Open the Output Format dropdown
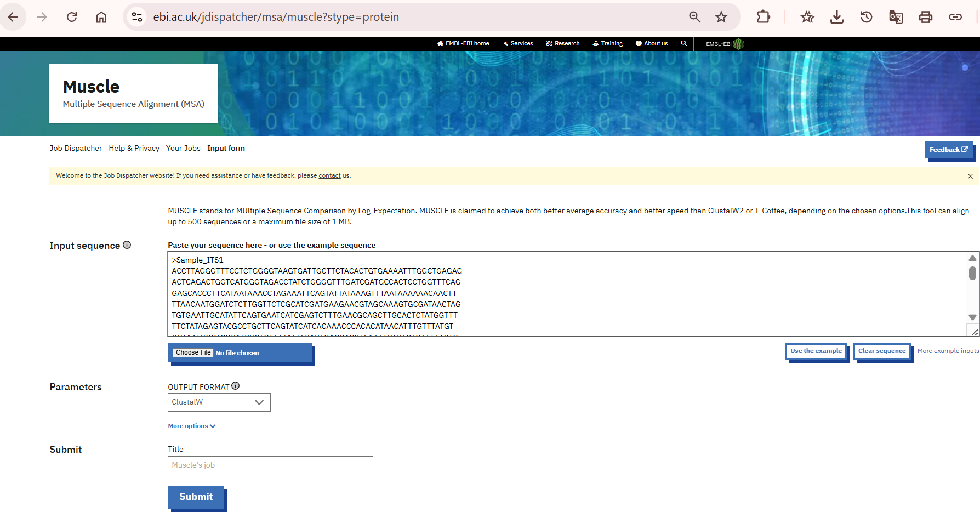980x512 pixels. (219, 402)
